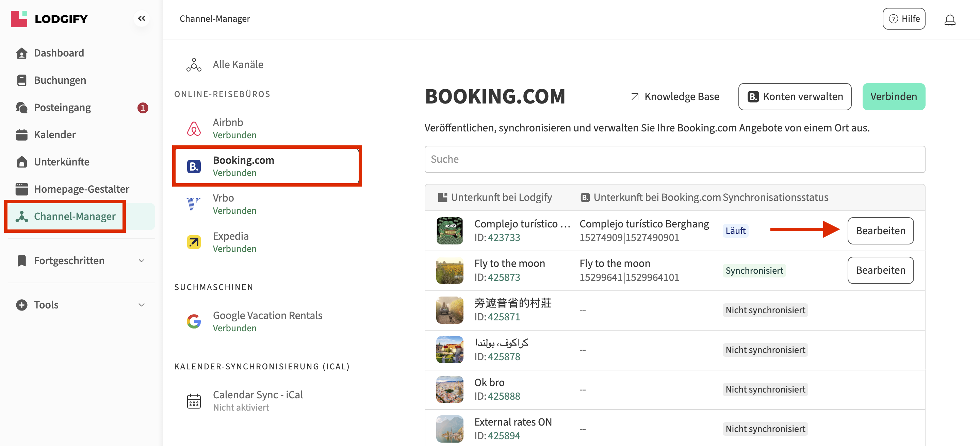Open the Expedia channel
Viewport: 980px width, 446px height.
(231, 242)
